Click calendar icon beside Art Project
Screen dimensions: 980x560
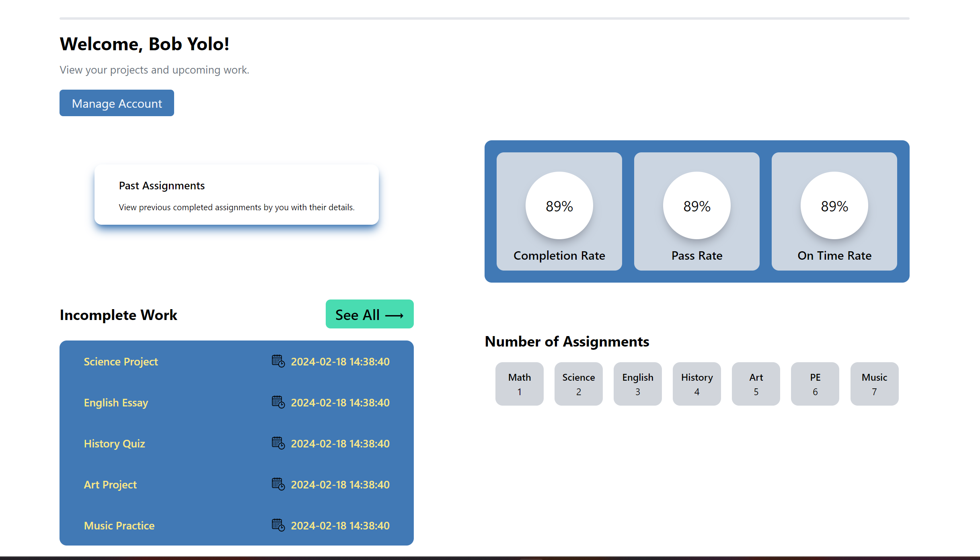coord(278,484)
